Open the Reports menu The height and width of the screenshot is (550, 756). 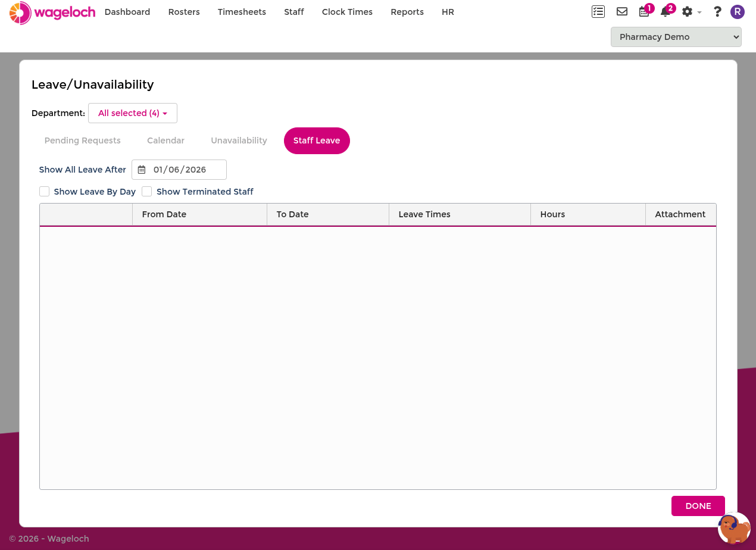407,12
